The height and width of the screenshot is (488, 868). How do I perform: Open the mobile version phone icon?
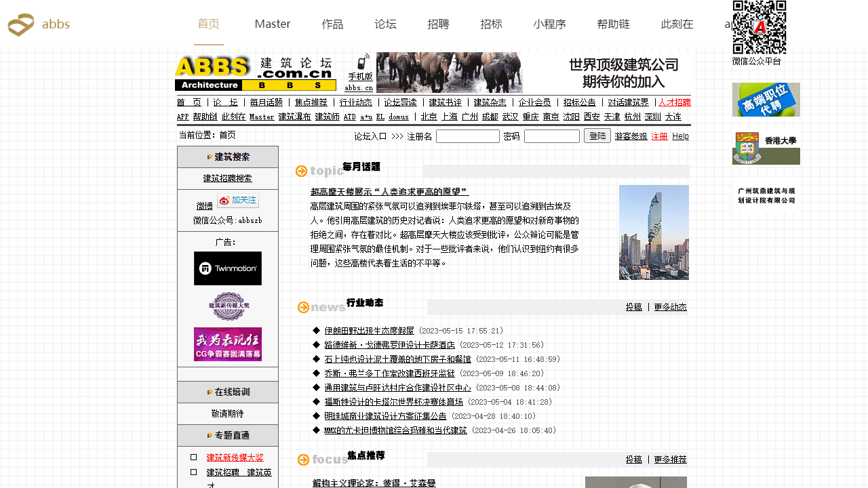pyautogui.click(x=363, y=62)
